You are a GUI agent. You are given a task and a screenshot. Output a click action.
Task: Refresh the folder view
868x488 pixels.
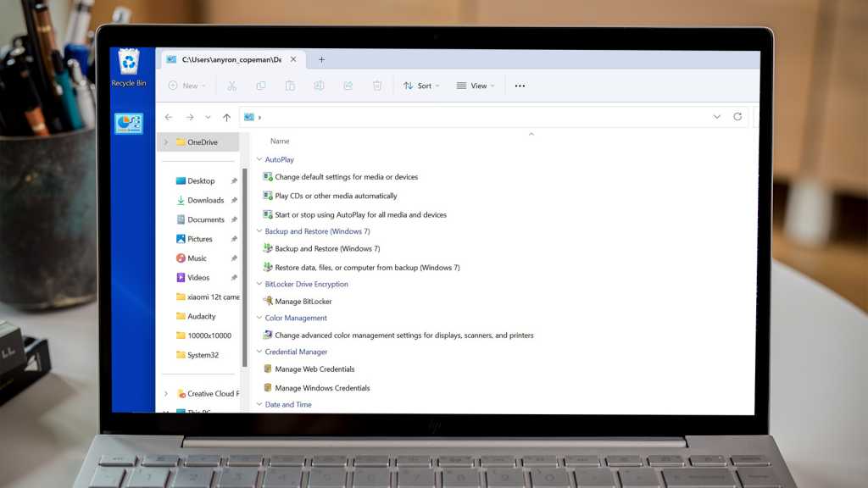click(737, 117)
